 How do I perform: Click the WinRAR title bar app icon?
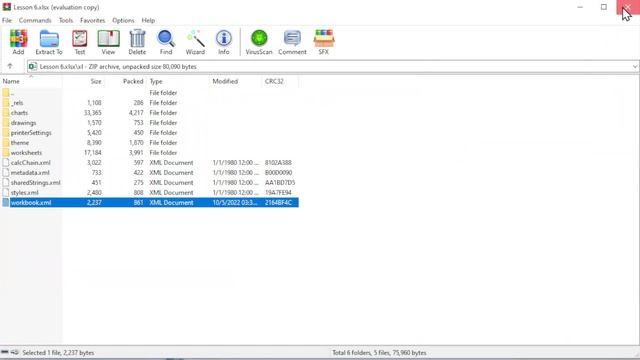(x=7, y=7)
